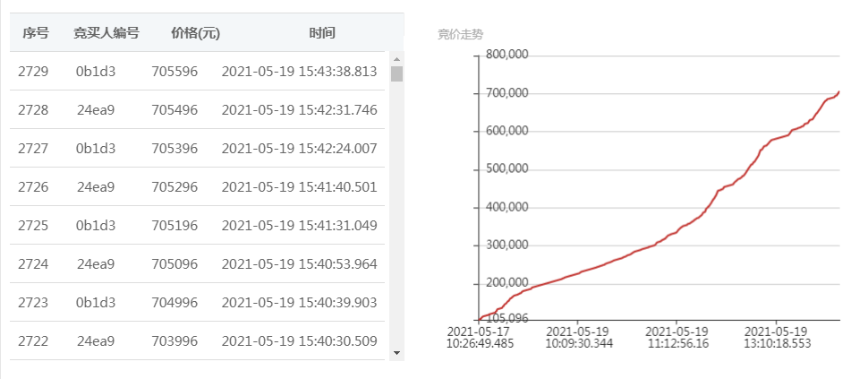The width and height of the screenshot is (868, 379).
Task: Click the 价格(元) column header
Action: coord(195,33)
